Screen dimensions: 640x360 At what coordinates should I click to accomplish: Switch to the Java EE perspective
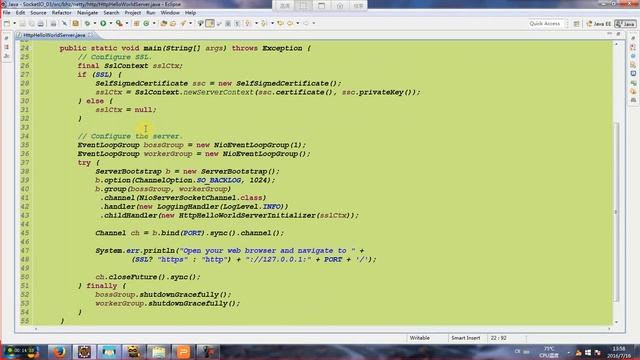pos(598,24)
